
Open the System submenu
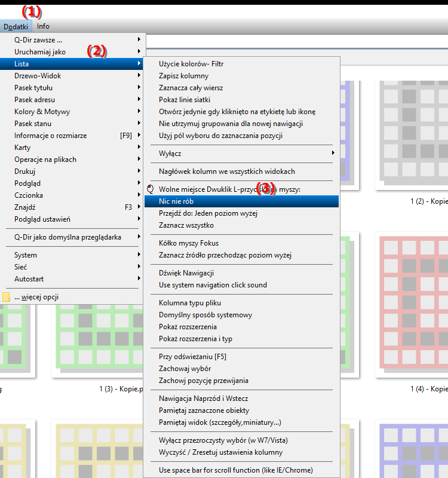tap(72, 255)
